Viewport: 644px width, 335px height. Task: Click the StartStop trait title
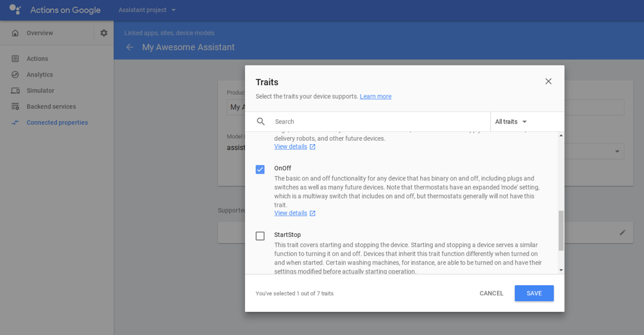287,234
